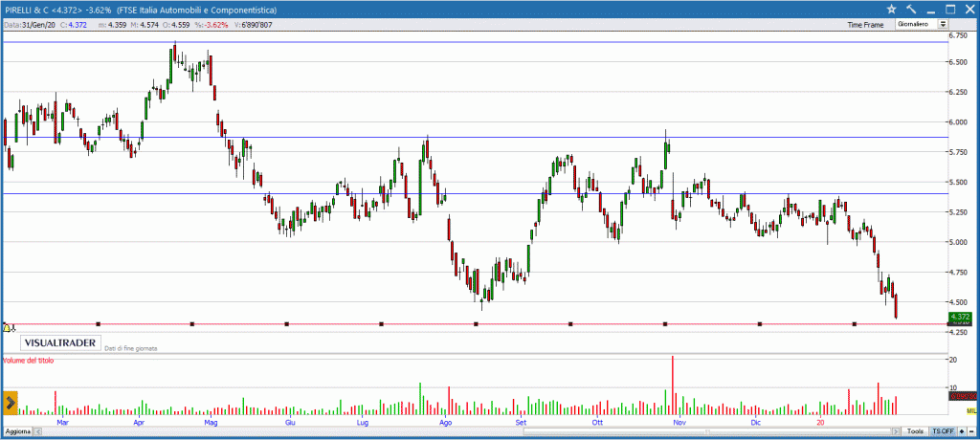Click the Giornaliero dropdown arrow button
The image size is (980, 440).
943,24
